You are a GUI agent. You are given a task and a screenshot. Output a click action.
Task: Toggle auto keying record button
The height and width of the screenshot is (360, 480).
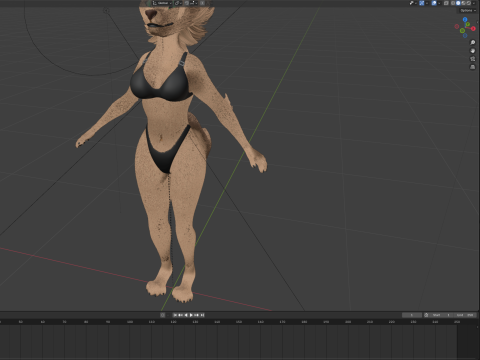(x=162, y=315)
